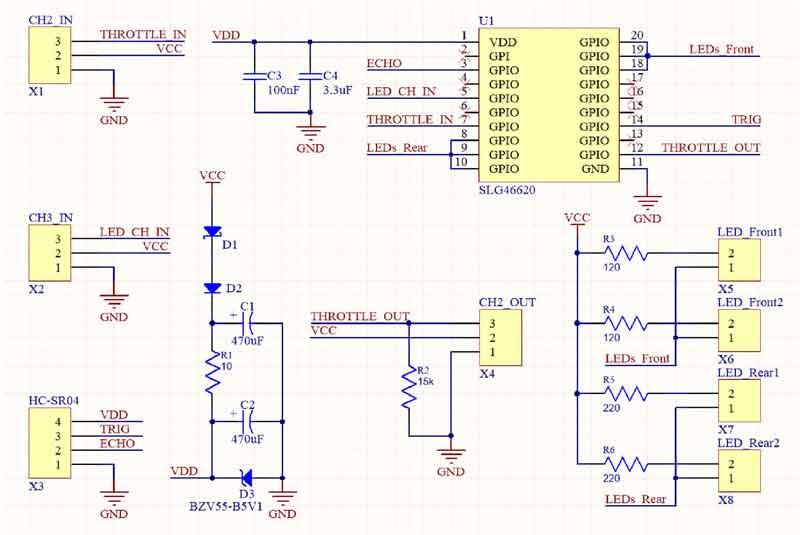Pick capacitor C4 symbol

(310, 77)
